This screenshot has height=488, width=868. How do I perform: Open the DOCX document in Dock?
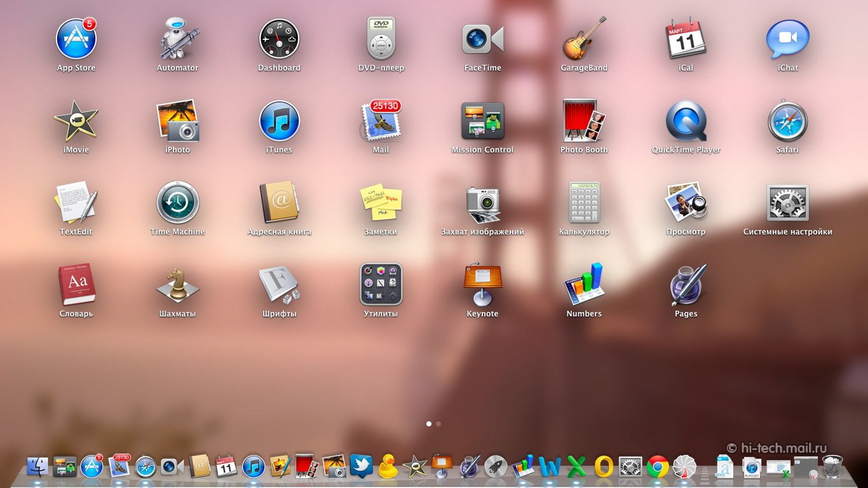(724, 466)
